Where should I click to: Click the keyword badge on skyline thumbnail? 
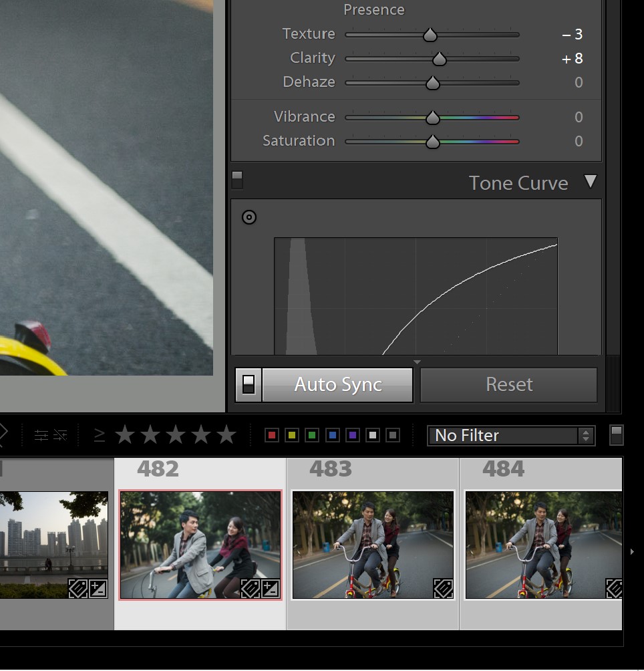(x=77, y=589)
